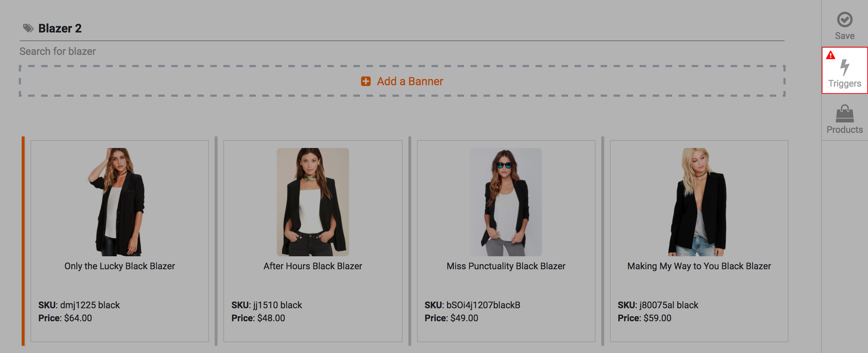Click the orange handle bar of first product
The image size is (868, 353).
point(23,241)
